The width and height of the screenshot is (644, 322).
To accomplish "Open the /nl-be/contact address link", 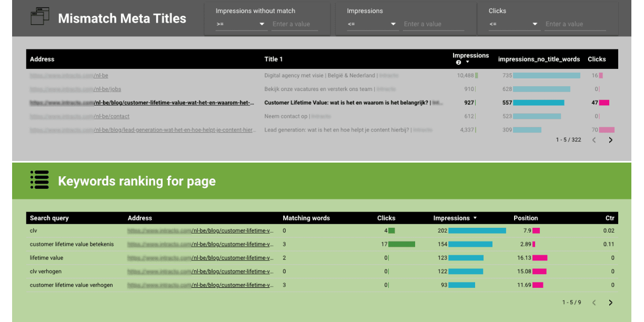I will (x=79, y=117).
